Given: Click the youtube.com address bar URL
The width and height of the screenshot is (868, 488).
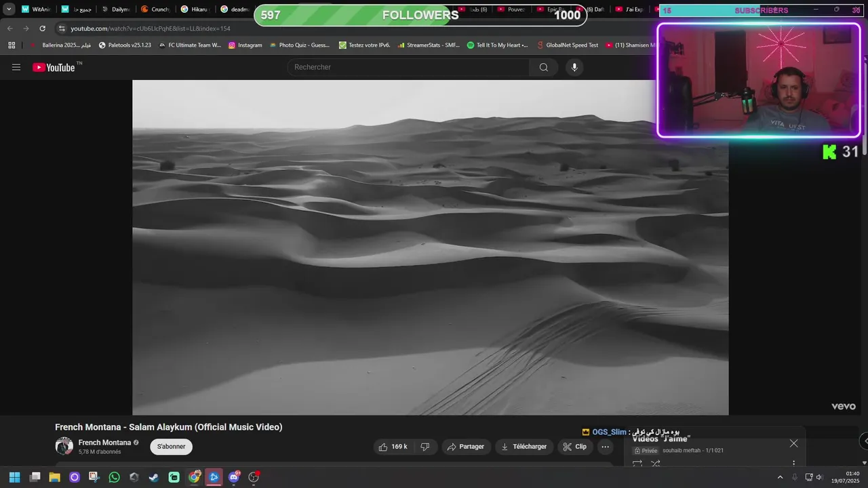Looking at the screenshot, I should click(x=151, y=28).
